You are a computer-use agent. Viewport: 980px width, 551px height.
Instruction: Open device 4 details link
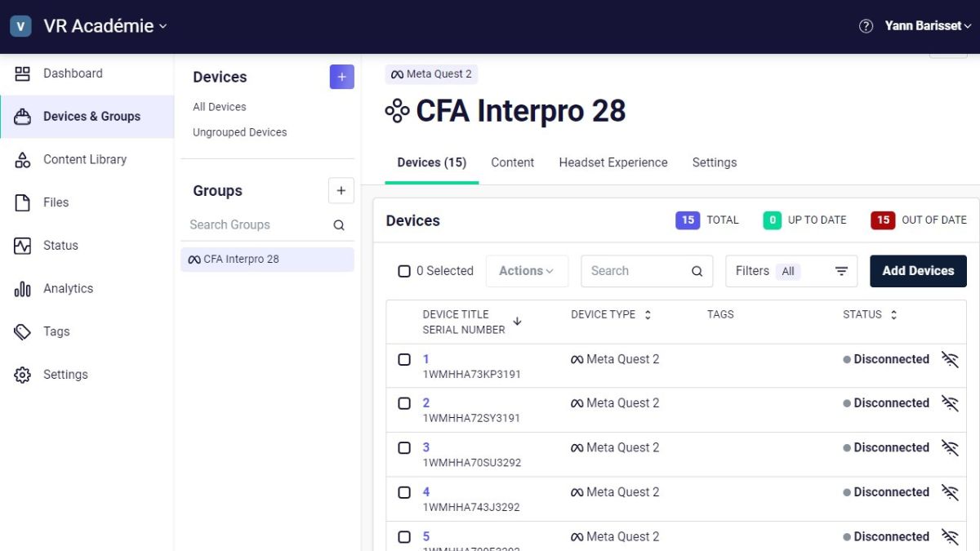click(426, 492)
